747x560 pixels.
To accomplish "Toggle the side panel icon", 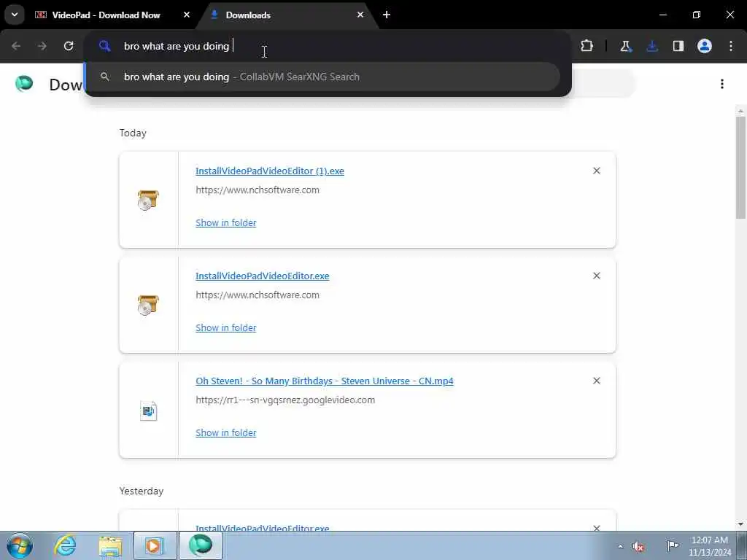I will point(678,46).
